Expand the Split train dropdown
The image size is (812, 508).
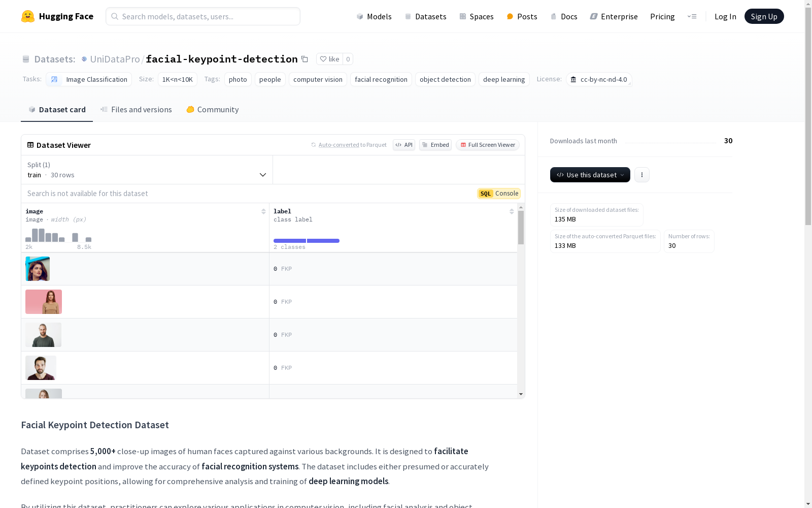147,170
